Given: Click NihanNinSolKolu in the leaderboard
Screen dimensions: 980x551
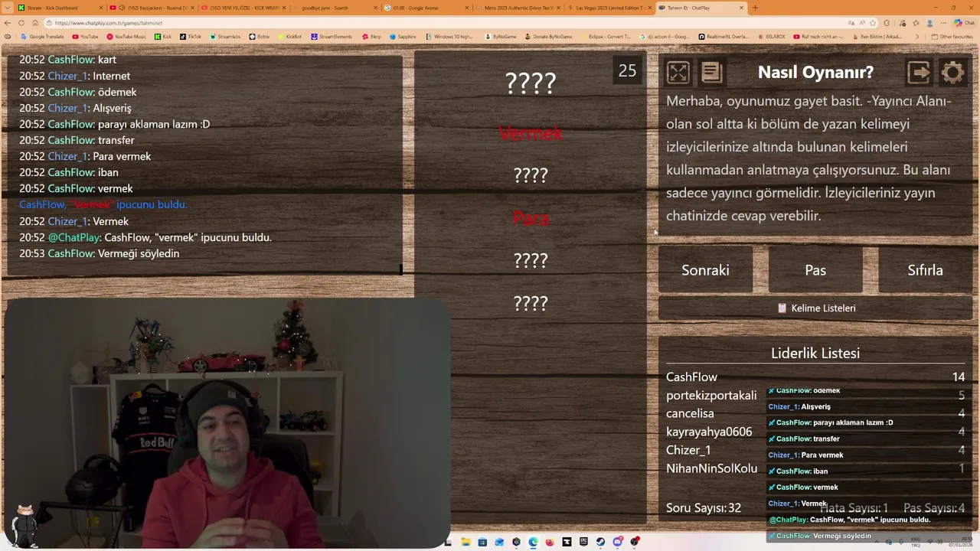Looking at the screenshot, I should (x=711, y=468).
